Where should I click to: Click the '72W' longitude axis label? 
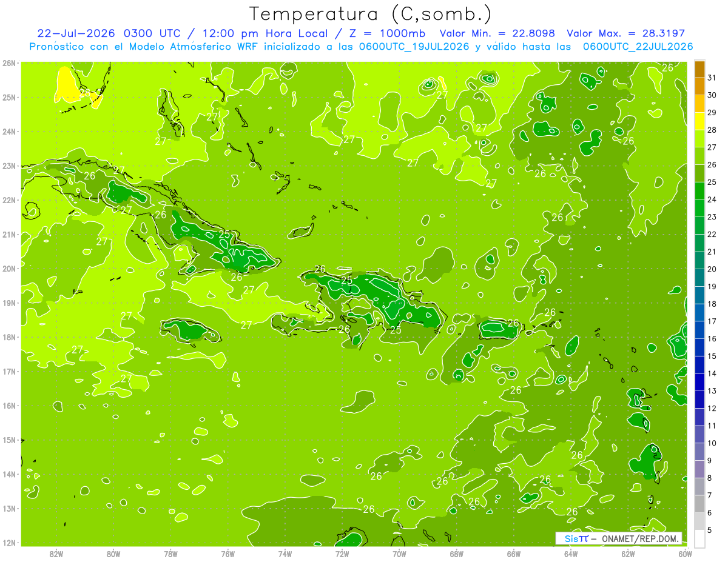point(342,554)
